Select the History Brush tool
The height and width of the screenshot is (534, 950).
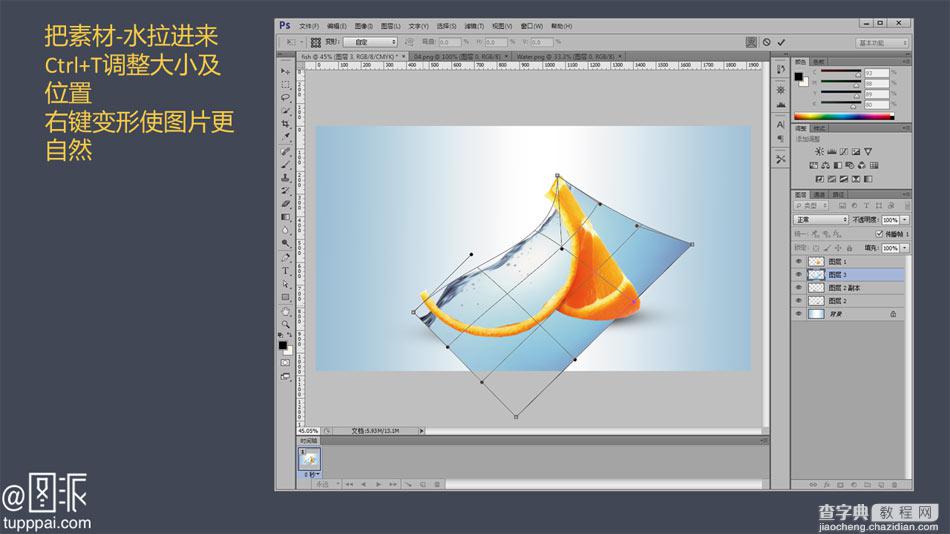pos(285,191)
